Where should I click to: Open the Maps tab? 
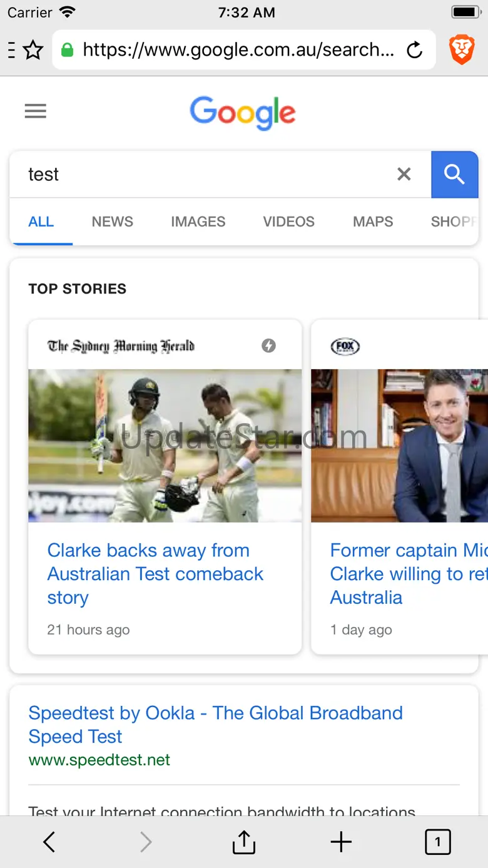[373, 222]
